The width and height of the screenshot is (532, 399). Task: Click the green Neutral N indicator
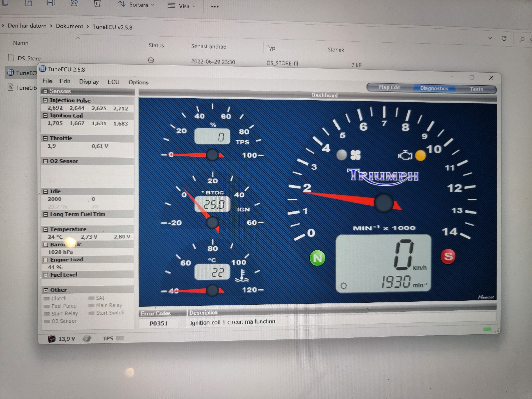[x=317, y=258]
